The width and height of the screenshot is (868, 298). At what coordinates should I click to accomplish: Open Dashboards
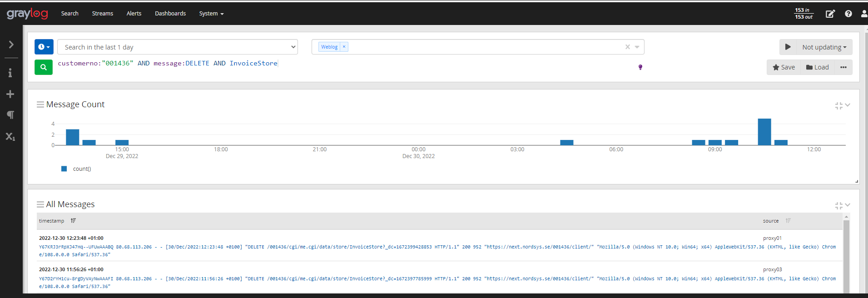pos(170,14)
